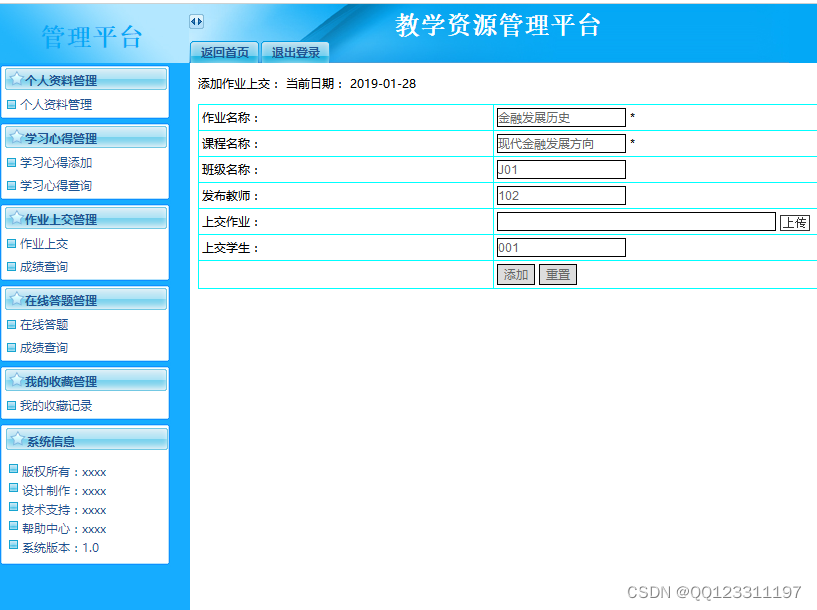Focus the 课程名称 input field
817x610 pixels.
coord(561,143)
